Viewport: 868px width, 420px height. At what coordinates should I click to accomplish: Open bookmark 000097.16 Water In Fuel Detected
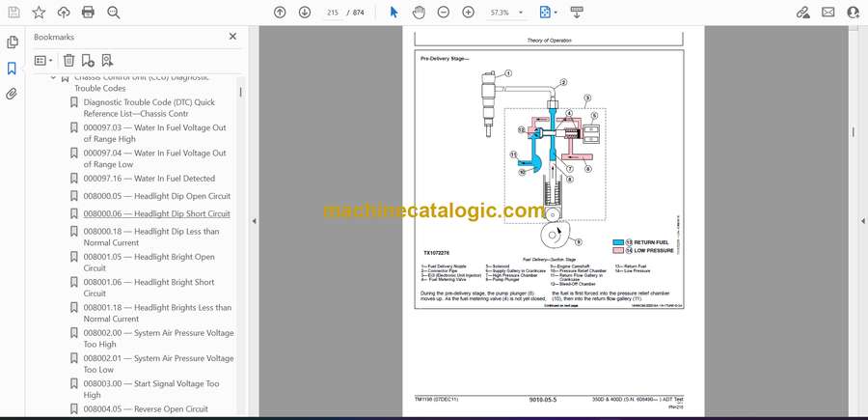[149, 179]
